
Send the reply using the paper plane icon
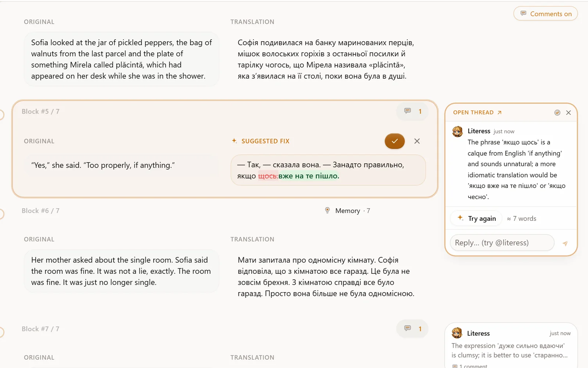(565, 243)
